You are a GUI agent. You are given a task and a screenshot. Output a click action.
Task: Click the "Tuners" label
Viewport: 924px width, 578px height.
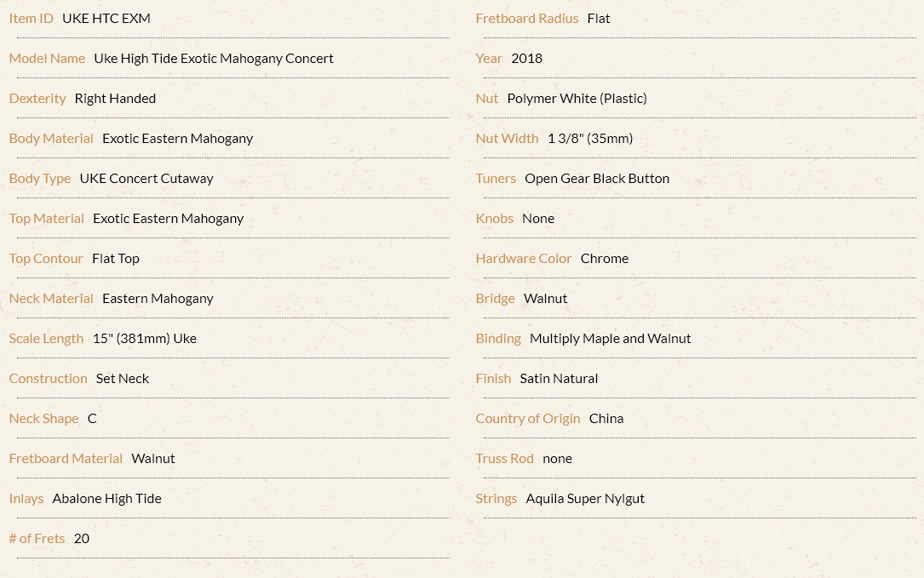[496, 179]
